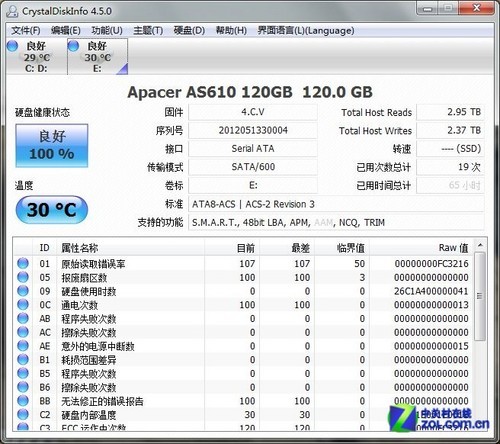Click the attribute list scrollbar up arrow

(x=480, y=246)
